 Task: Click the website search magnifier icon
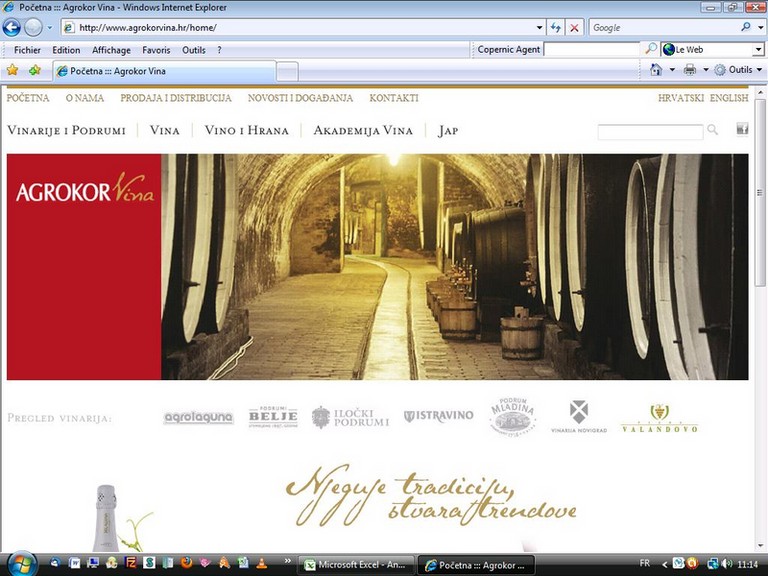click(x=712, y=130)
